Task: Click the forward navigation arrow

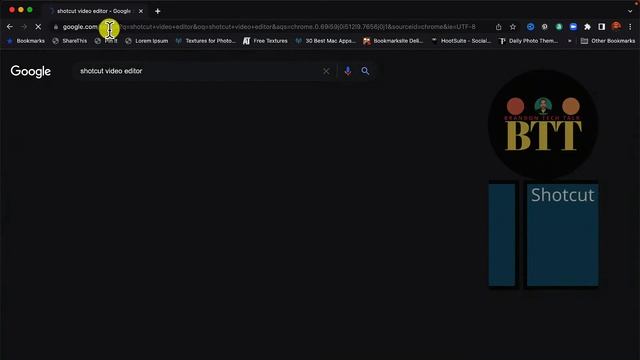Action: pos(24,27)
